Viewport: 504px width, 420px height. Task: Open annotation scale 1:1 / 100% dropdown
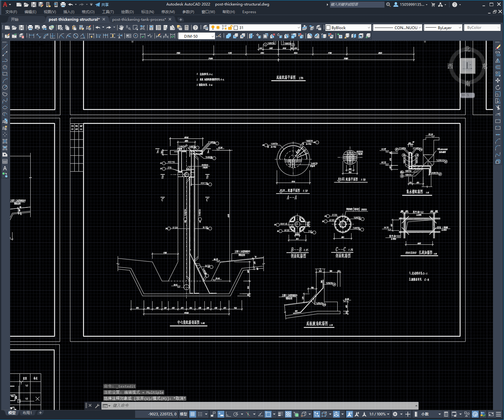379,414
